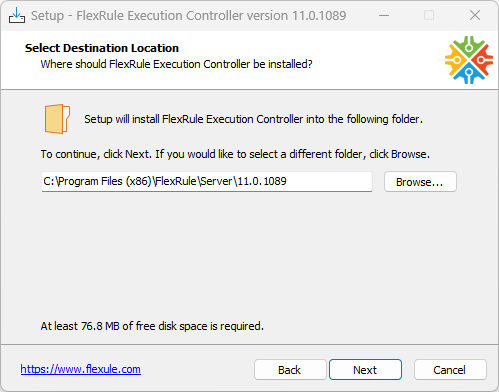Image resolution: width=499 pixels, height=392 pixels.
Task: Click the 'Select Destination Location' heading
Action: (x=102, y=48)
